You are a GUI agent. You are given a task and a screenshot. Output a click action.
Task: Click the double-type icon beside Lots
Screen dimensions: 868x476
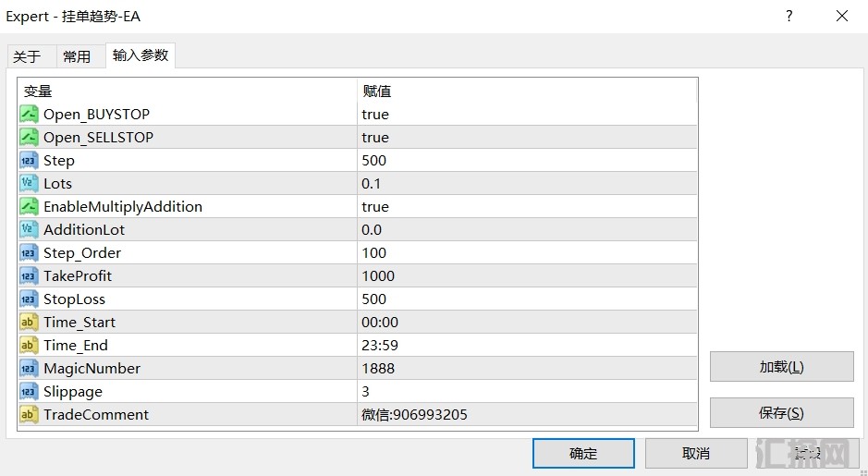(29, 183)
